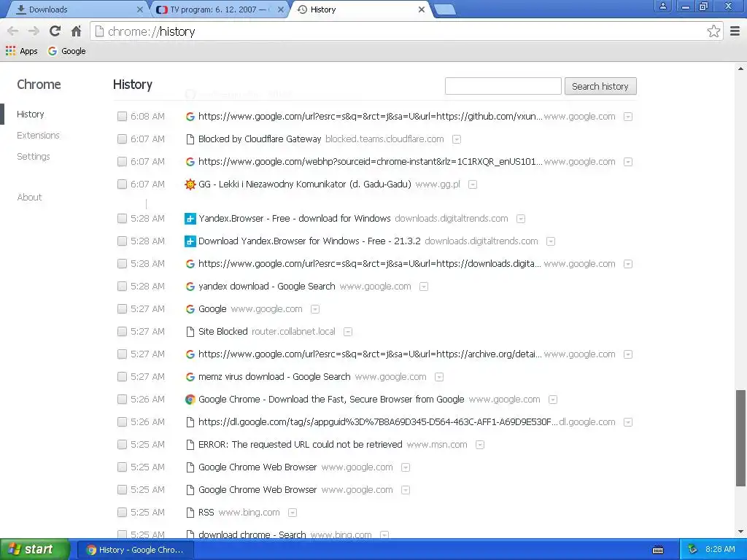Open the memz virus download Google Search link
Image resolution: width=747 pixels, height=560 pixels.
click(274, 377)
